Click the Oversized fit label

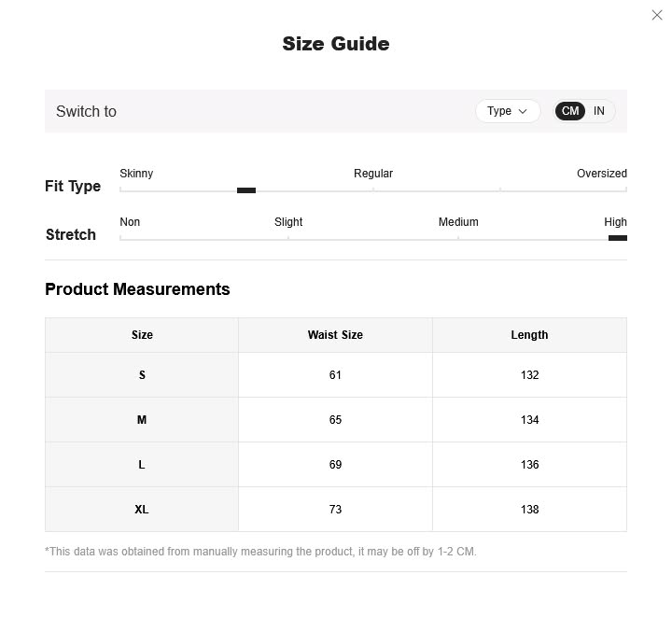(x=601, y=174)
